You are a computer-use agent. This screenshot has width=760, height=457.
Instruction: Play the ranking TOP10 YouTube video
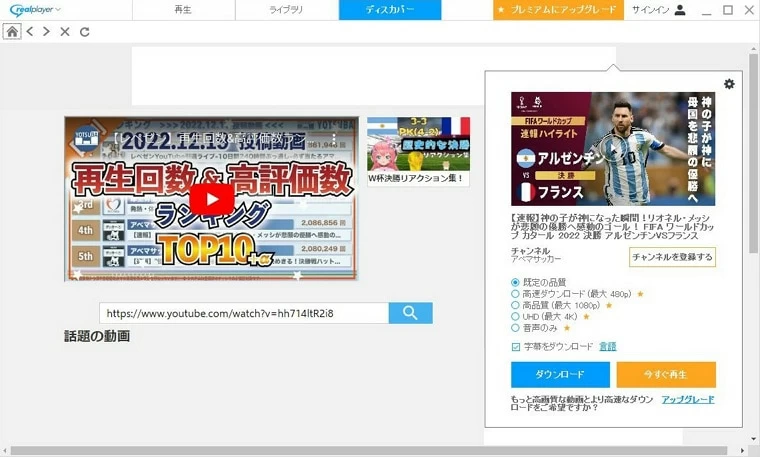(212, 199)
